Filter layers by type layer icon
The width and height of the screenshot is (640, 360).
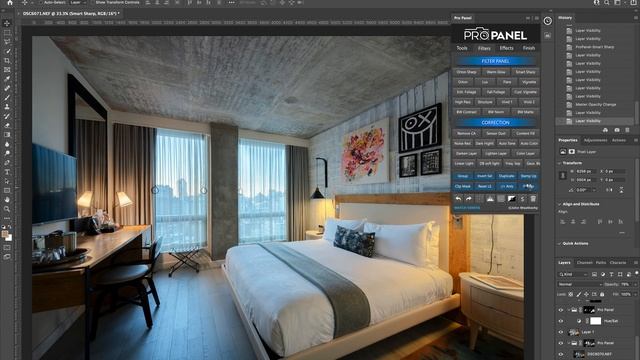coord(611,274)
